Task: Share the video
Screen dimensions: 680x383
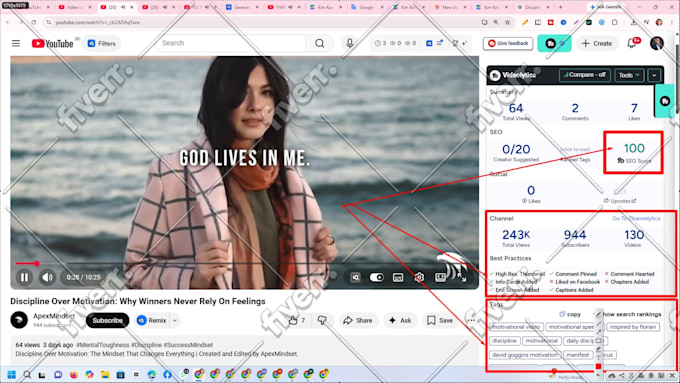Action: [x=358, y=321]
